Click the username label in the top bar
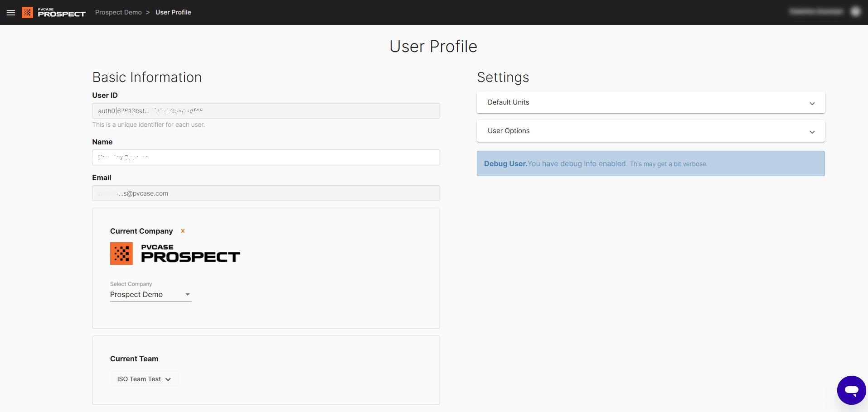Image resolution: width=868 pixels, height=412 pixels. 816,11
